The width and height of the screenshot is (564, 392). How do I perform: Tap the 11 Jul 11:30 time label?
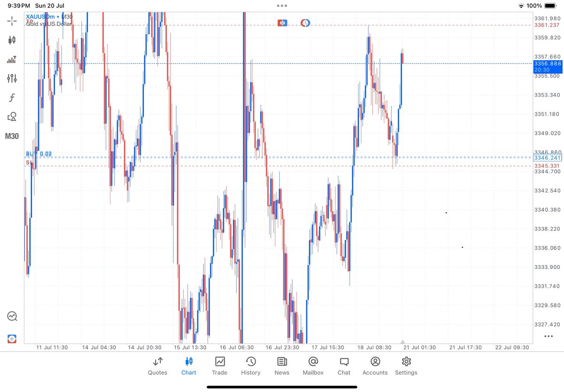(x=52, y=348)
